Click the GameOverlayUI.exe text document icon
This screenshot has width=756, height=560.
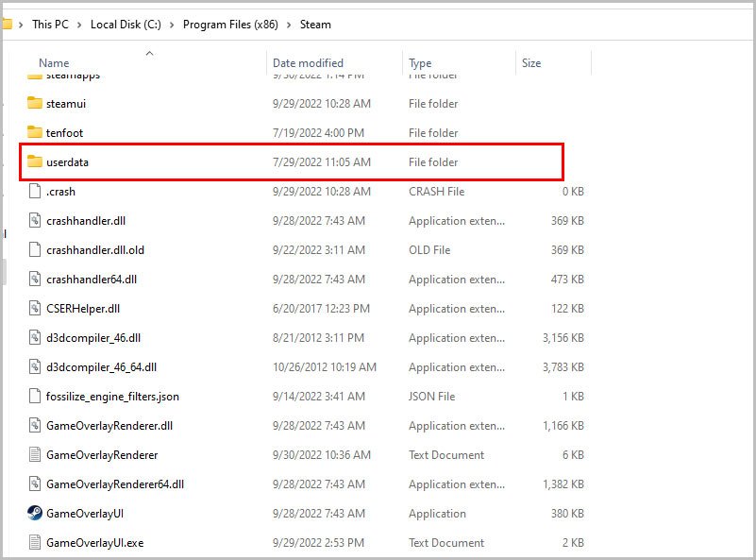tap(35, 543)
